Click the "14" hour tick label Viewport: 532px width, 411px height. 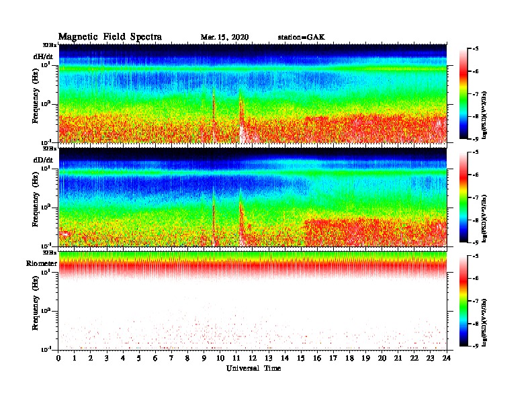(285, 359)
